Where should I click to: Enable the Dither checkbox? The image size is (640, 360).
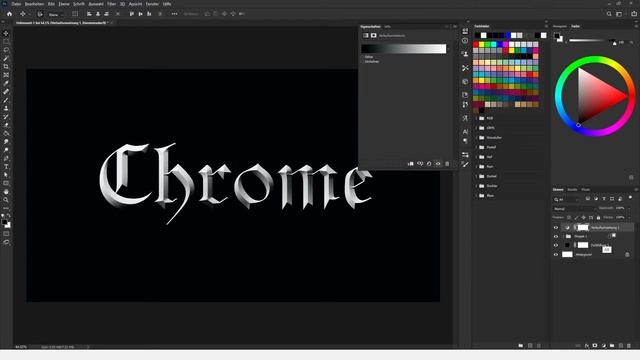362,57
